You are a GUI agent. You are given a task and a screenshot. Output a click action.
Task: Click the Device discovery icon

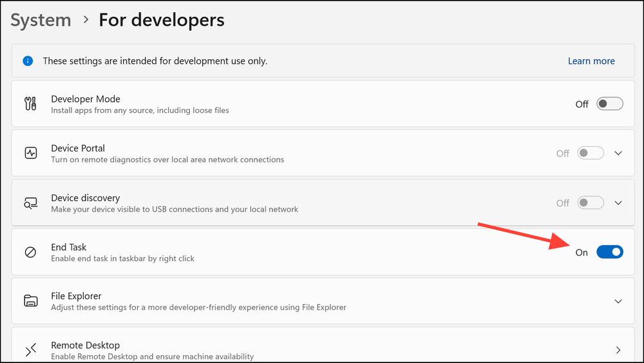click(30, 203)
